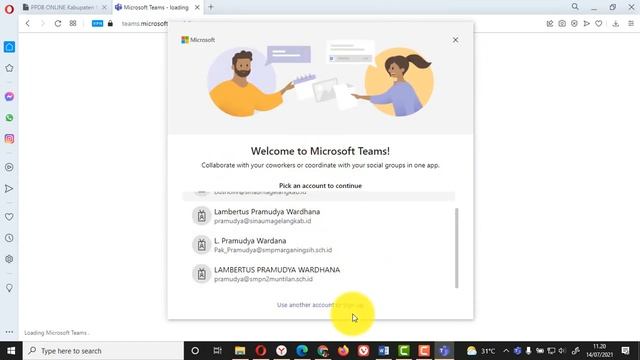Open sidebar bookmarks heart panel

point(9,217)
